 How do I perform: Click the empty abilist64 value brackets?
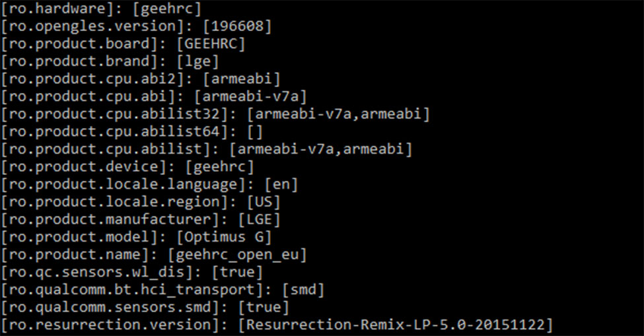[254, 132]
